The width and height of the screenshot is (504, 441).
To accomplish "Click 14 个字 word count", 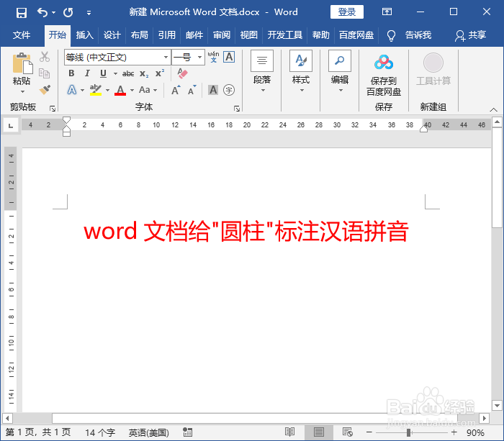I will point(100,432).
